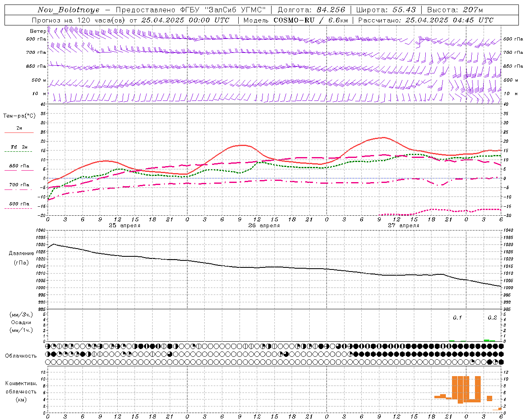Click the station name Nov_Bolotnoye
Screen dimensions: 525x420
tap(68, 10)
